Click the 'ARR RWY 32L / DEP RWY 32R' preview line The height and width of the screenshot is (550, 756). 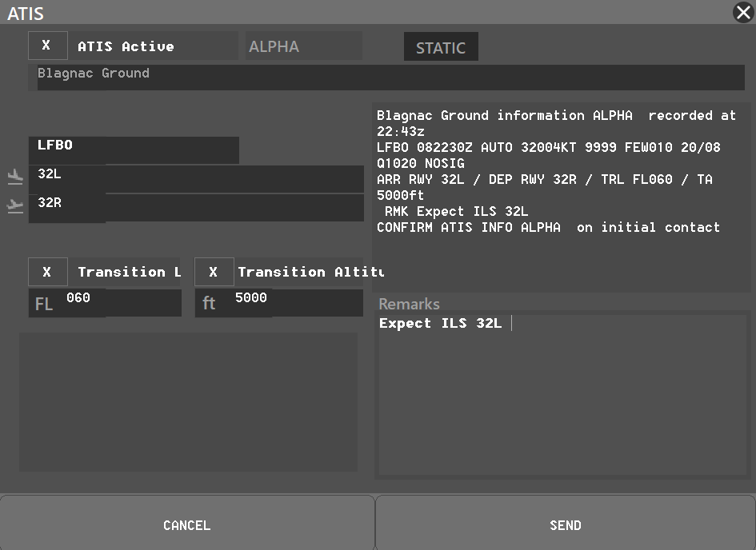[544, 180]
